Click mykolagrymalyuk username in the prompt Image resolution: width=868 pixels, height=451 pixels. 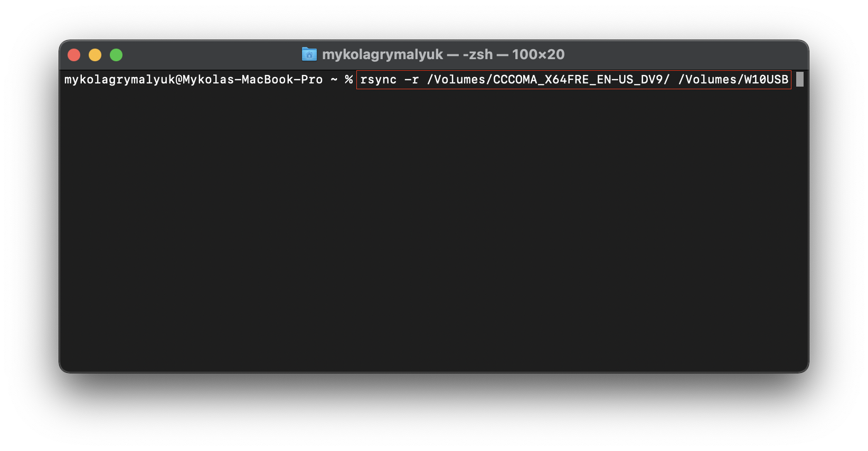(x=119, y=80)
